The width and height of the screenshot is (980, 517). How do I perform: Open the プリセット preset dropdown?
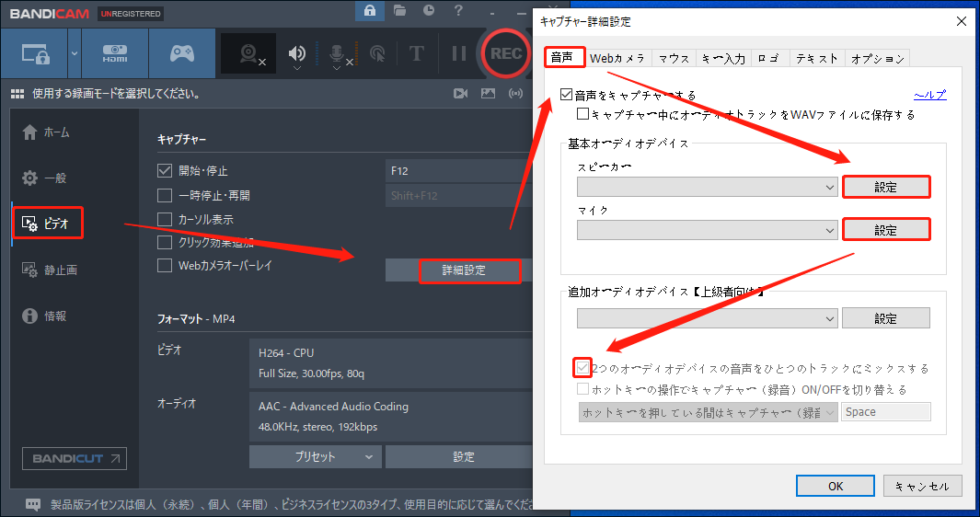[316, 457]
